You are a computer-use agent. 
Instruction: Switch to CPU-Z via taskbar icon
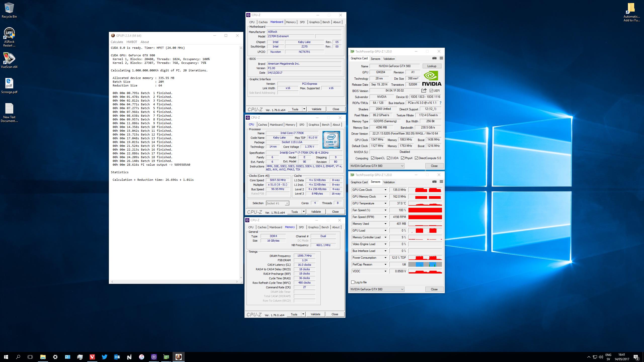click(154, 357)
